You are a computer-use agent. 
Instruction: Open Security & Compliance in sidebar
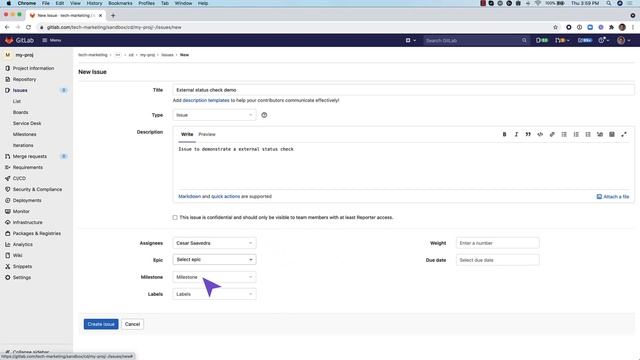pyautogui.click(x=37, y=189)
